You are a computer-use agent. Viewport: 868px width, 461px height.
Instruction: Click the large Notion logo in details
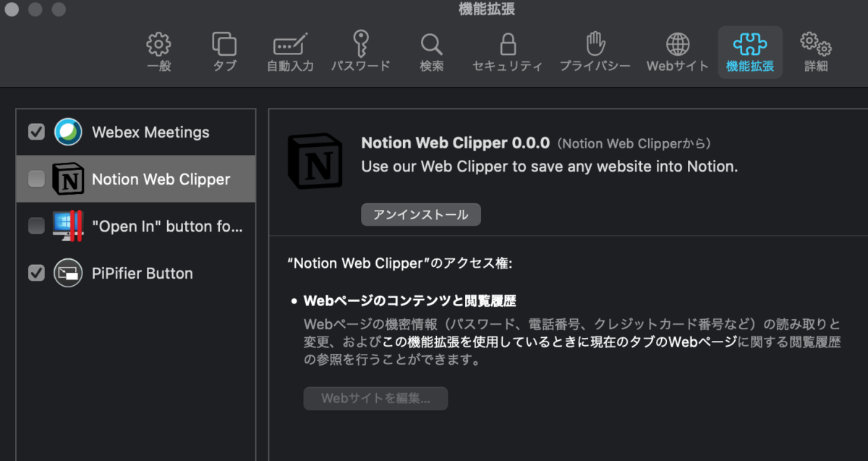(x=315, y=161)
